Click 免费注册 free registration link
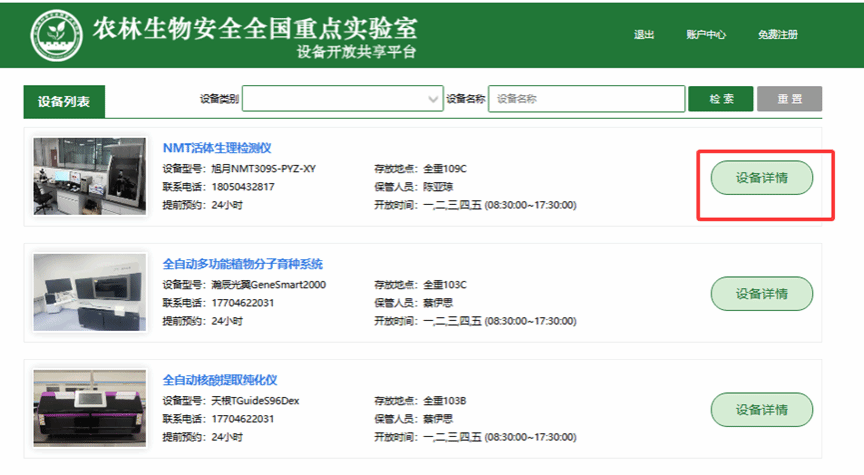 click(777, 35)
